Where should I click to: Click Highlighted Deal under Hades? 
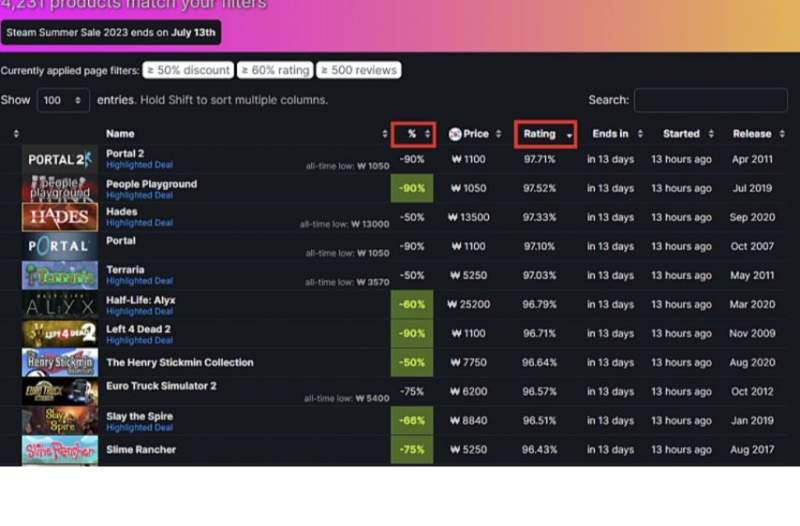pyautogui.click(x=139, y=223)
